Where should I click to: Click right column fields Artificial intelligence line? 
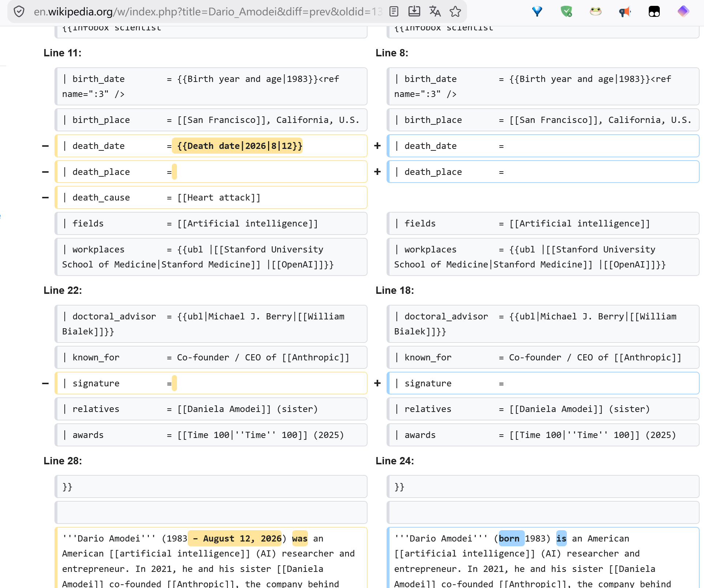click(543, 224)
